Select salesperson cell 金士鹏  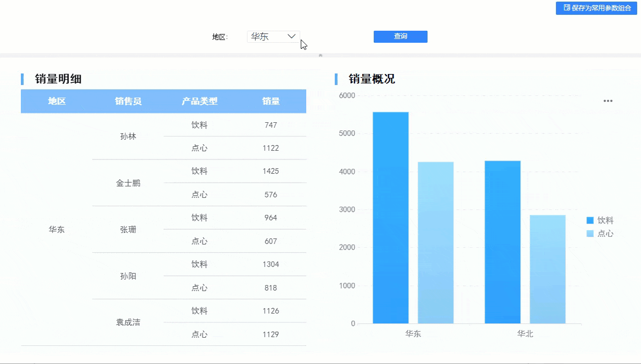click(128, 183)
